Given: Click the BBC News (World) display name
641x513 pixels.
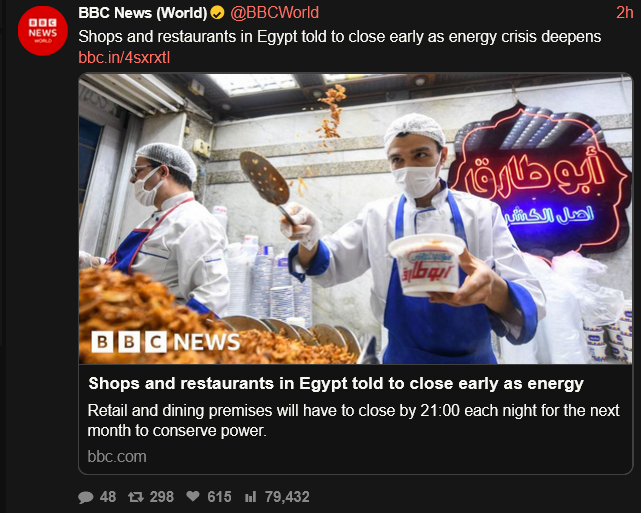Looking at the screenshot, I should pyautogui.click(x=143, y=13).
